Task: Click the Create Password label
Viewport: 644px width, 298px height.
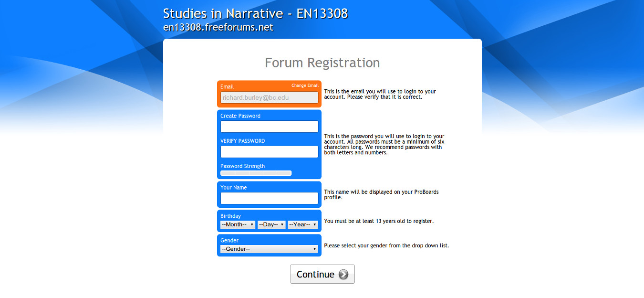Action: click(240, 116)
